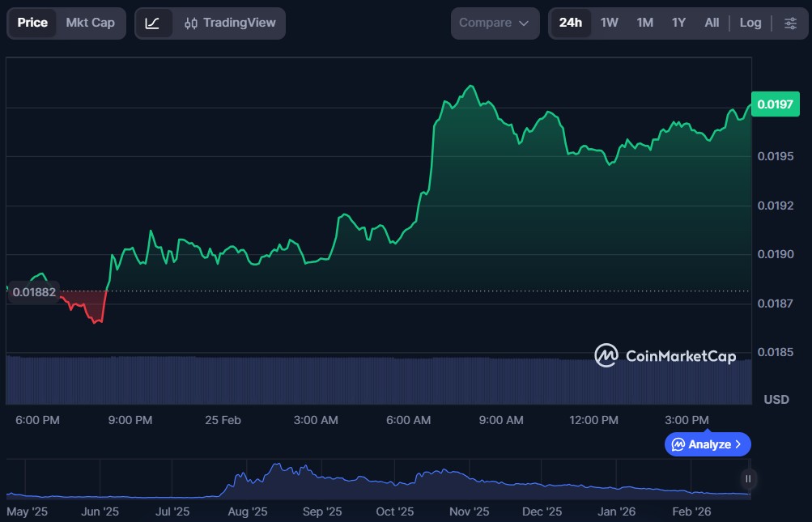Image resolution: width=812 pixels, height=522 pixels.
Task: Expand Analyze using the chevron arrow
Action: [738, 444]
